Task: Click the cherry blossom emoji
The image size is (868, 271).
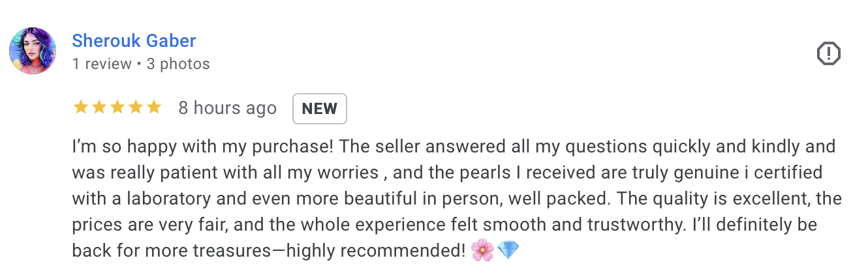Action: 482,250
